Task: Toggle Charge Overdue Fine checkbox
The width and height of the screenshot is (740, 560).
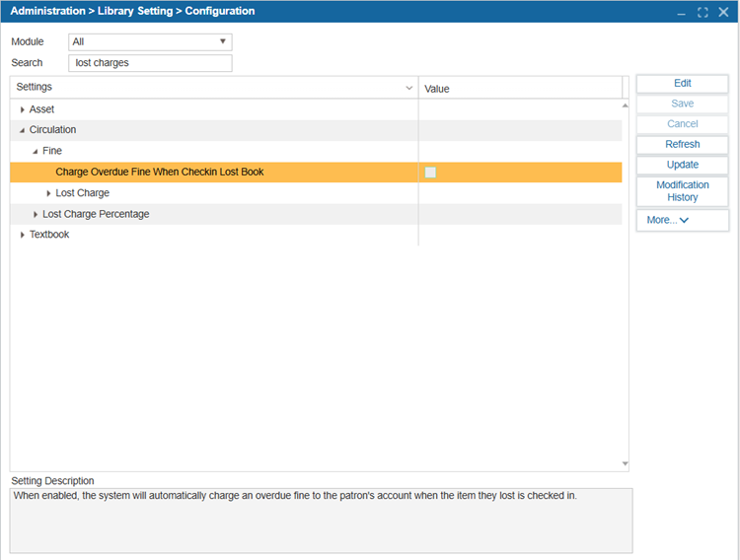Action: coord(430,173)
